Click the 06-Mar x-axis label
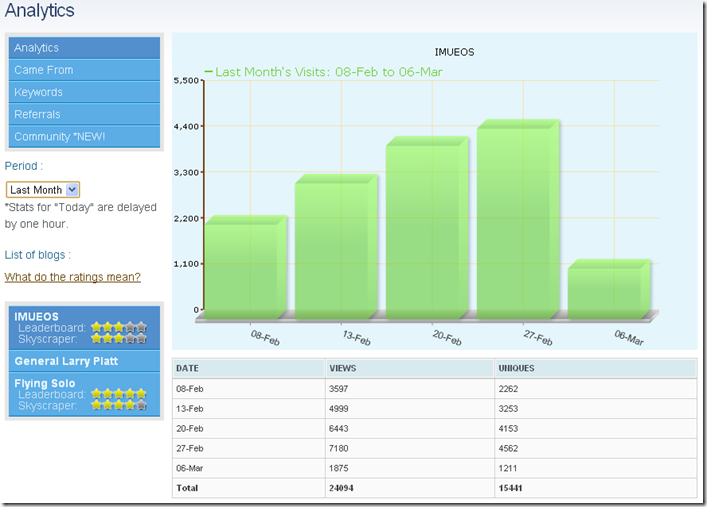The height and width of the screenshot is (507, 707). (629, 338)
